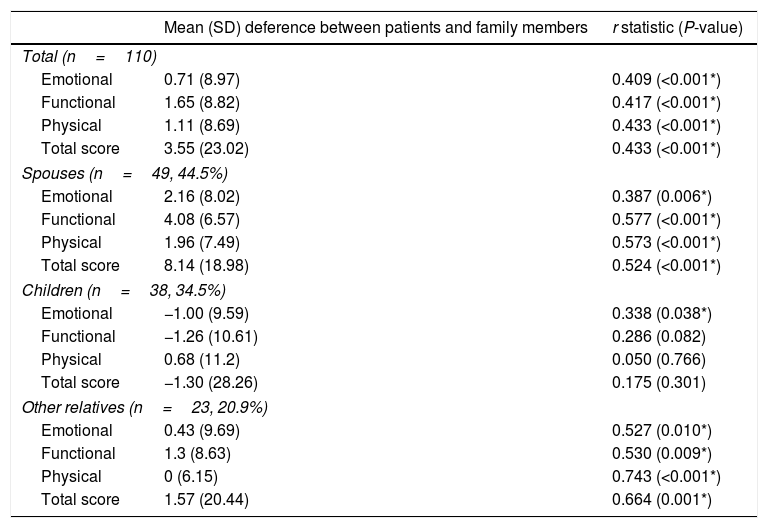The image size is (768, 528).
Task: Select the 'Other relatives (n = 23, 20.9%)' heading
Action: click(x=144, y=407)
